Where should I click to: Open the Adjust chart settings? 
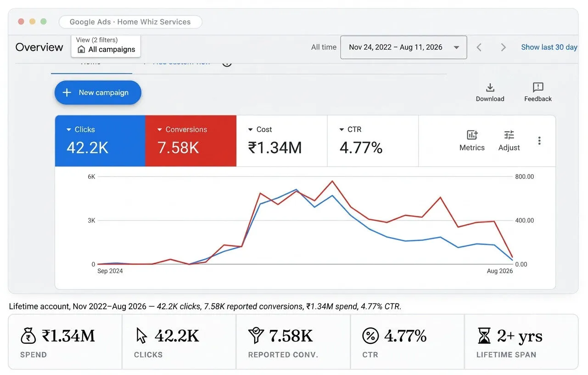pos(509,141)
